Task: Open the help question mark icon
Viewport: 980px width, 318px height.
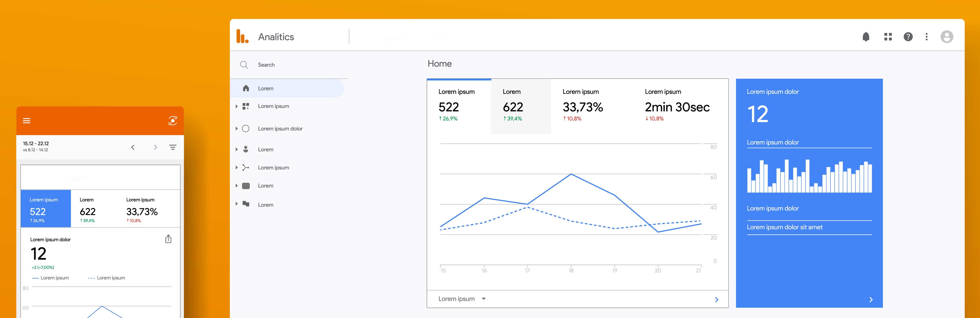Action: pyautogui.click(x=908, y=37)
